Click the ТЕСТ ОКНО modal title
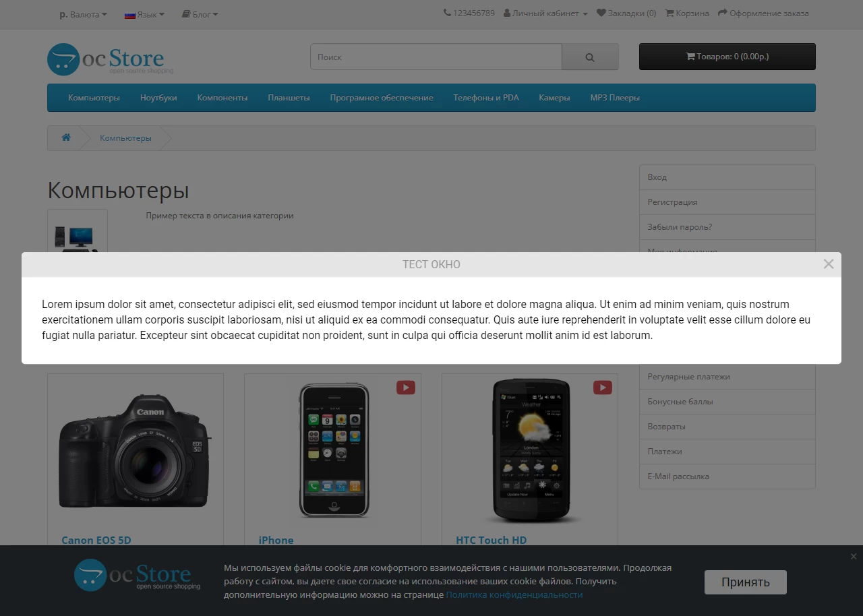Screen dimensions: 863x616 [x=431, y=264]
